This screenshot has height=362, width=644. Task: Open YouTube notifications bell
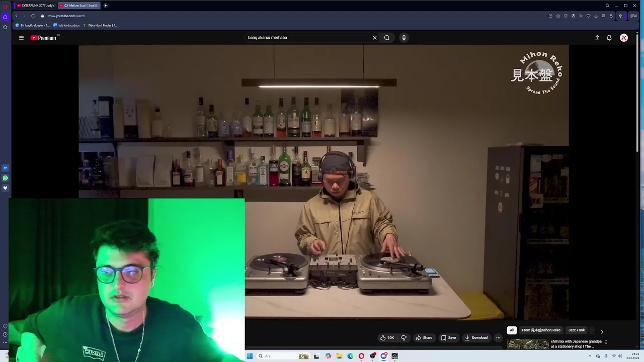[x=609, y=38]
